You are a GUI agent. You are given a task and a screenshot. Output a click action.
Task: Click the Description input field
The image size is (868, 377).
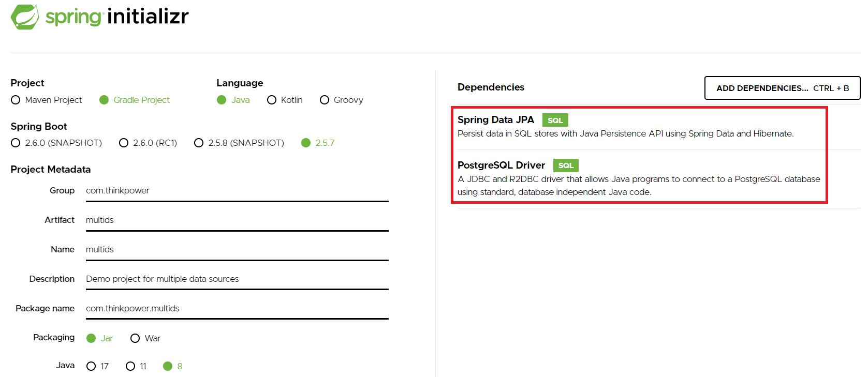[x=237, y=279]
